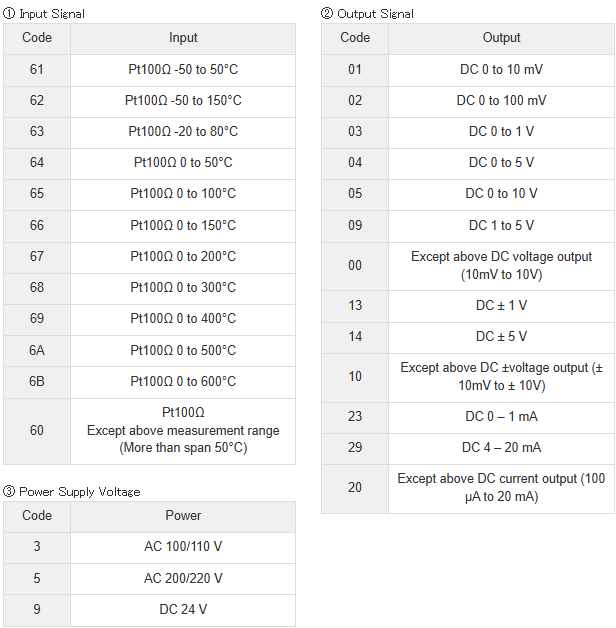Select AC 100/110 V power option
Screen dimensions: 616x628
(183, 547)
